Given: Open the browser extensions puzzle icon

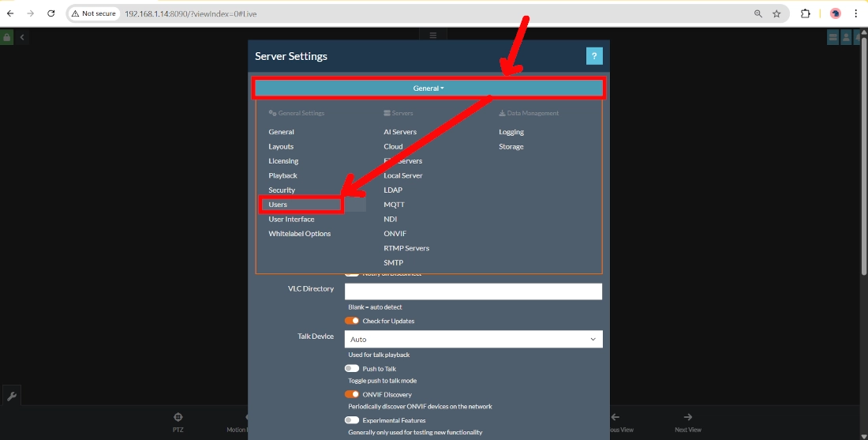Looking at the screenshot, I should click(x=806, y=14).
